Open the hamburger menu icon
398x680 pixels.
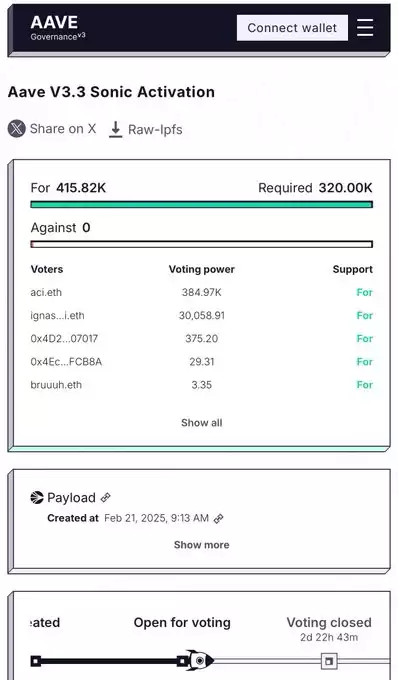pyautogui.click(x=365, y=28)
